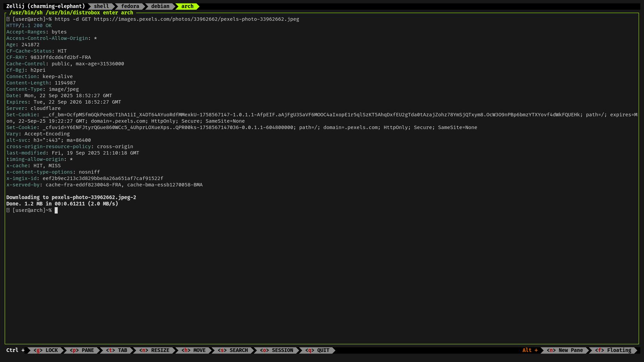Screen dimensions: 644x362
Task: Enter TAB mode via the status bar
Action: (116, 350)
